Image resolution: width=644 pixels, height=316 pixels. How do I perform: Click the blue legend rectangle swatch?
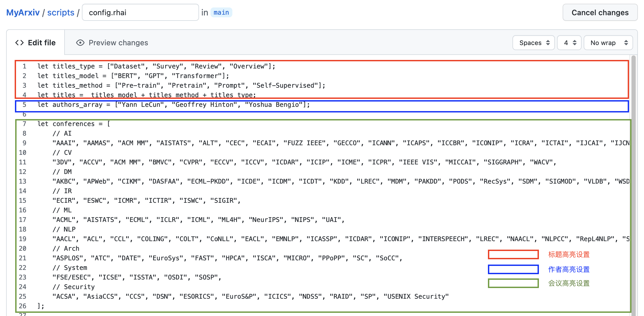tap(513, 269)
